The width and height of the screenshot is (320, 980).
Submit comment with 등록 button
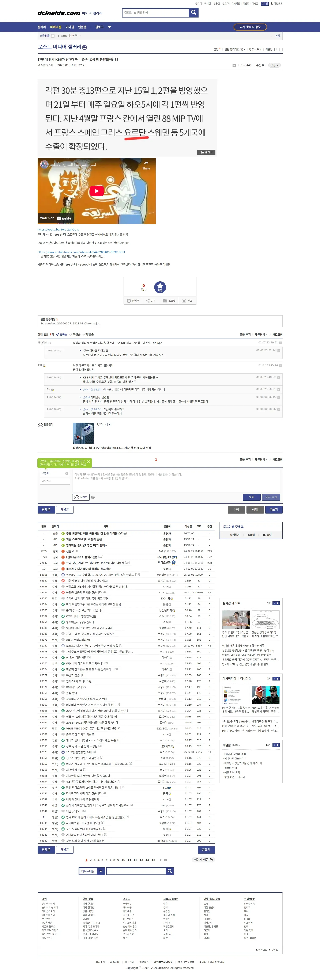251,497
